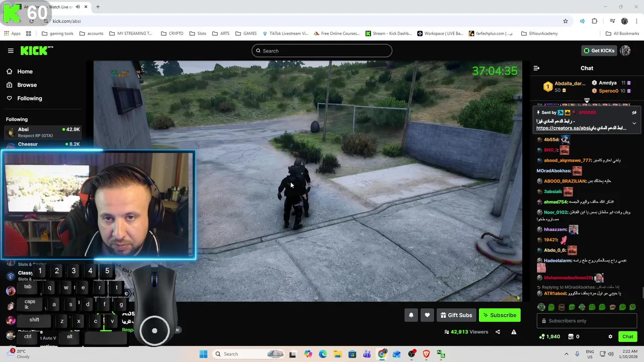Click Amrdya in the gift leaderboard
Viewport: 644px width, 362px height.
(x=607, y=83)
